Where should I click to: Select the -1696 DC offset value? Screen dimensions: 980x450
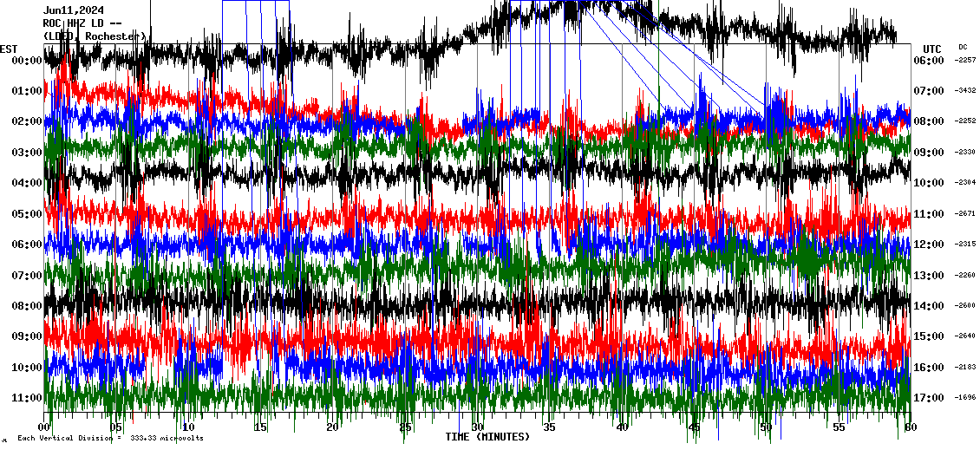965,398
